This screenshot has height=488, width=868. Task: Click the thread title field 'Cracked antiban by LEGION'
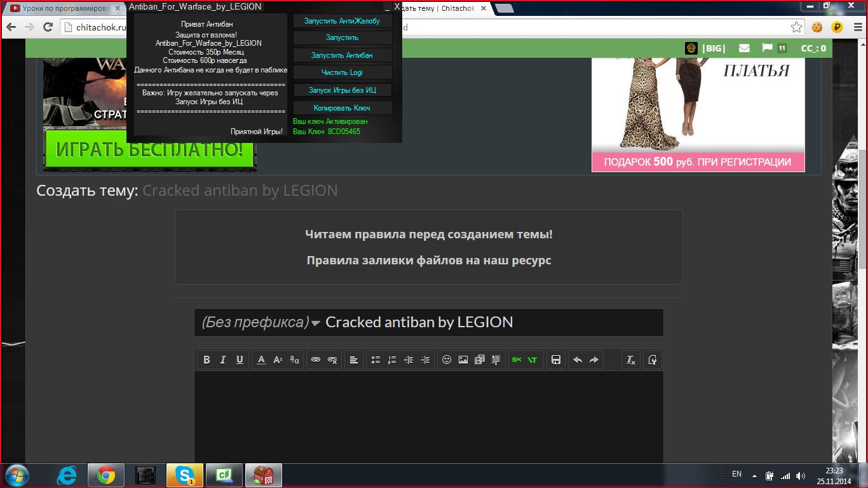tap(492, 322)
